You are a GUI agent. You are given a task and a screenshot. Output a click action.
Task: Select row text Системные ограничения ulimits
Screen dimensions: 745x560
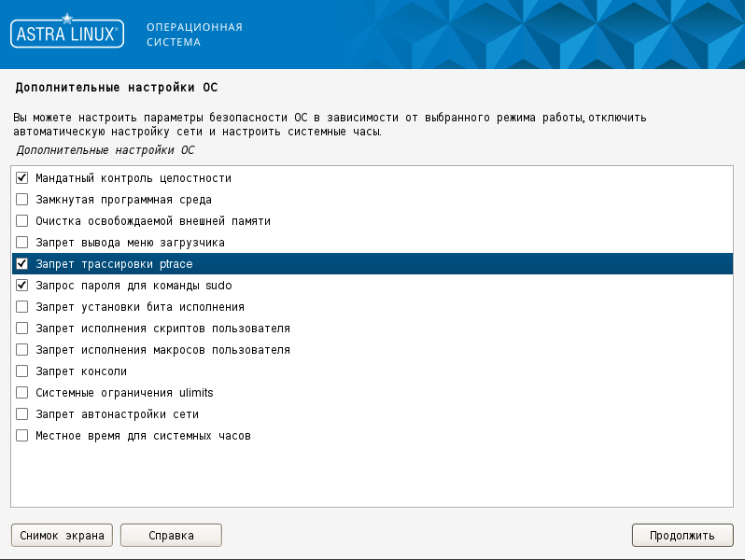(124, 393)
